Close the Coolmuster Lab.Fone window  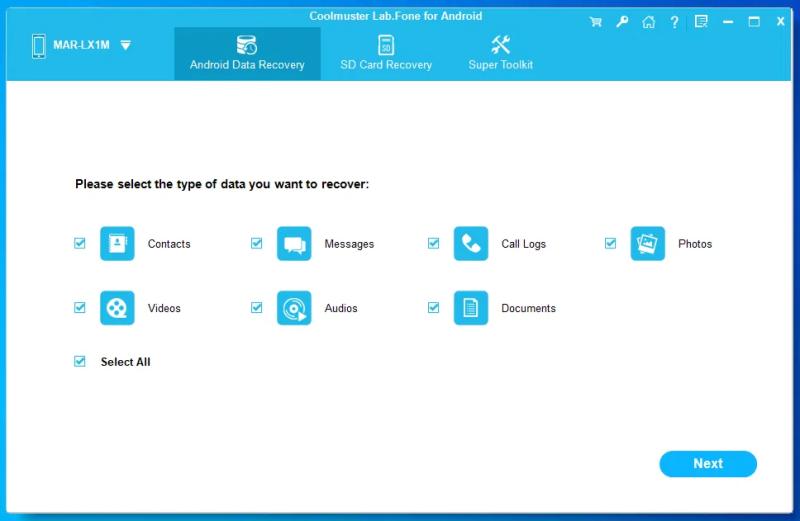click(781, 21)
